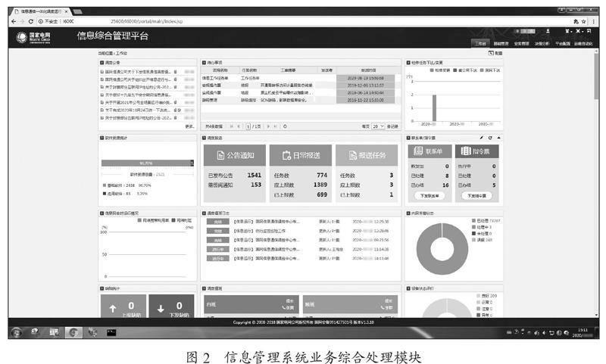Screen dimensions: 606x364
Task: Toggle the 网络时延 chart legend
Action: pos(182,220)
